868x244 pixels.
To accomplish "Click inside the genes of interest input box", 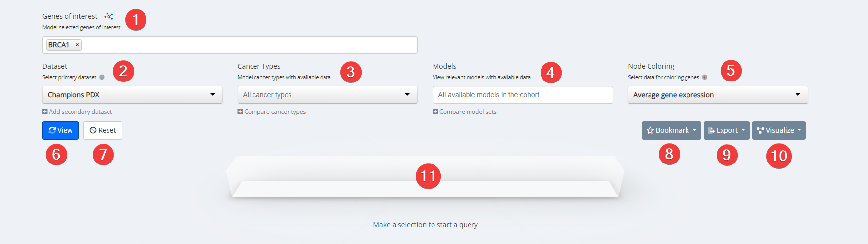I will point(230,45).
